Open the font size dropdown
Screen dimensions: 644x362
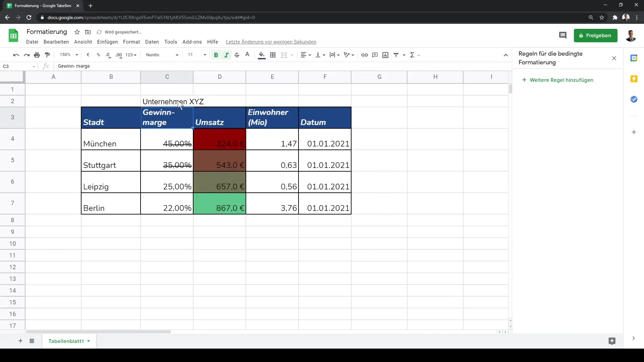click(x=197, y=55)
